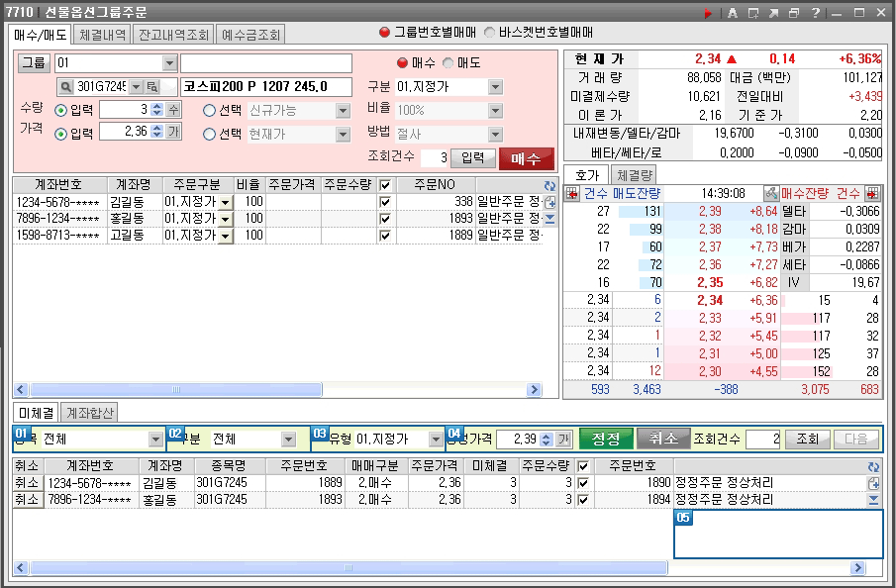Click the refresh icon in upper order grid header

tap(550, 185)
